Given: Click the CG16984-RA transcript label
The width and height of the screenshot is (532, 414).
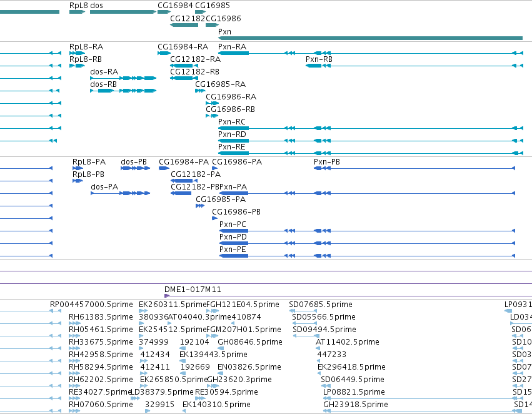Looking at the screenshot, I should (x=183, y=47).
